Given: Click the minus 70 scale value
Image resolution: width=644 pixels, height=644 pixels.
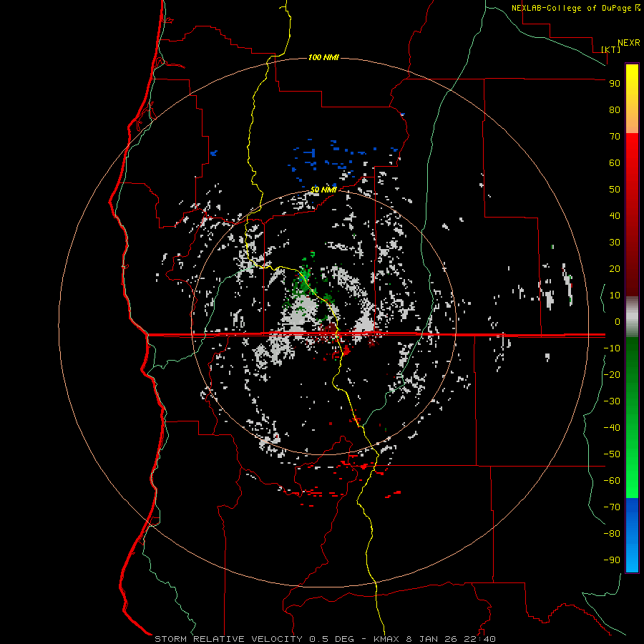Looking at the screenshot, I should (612, 507).
